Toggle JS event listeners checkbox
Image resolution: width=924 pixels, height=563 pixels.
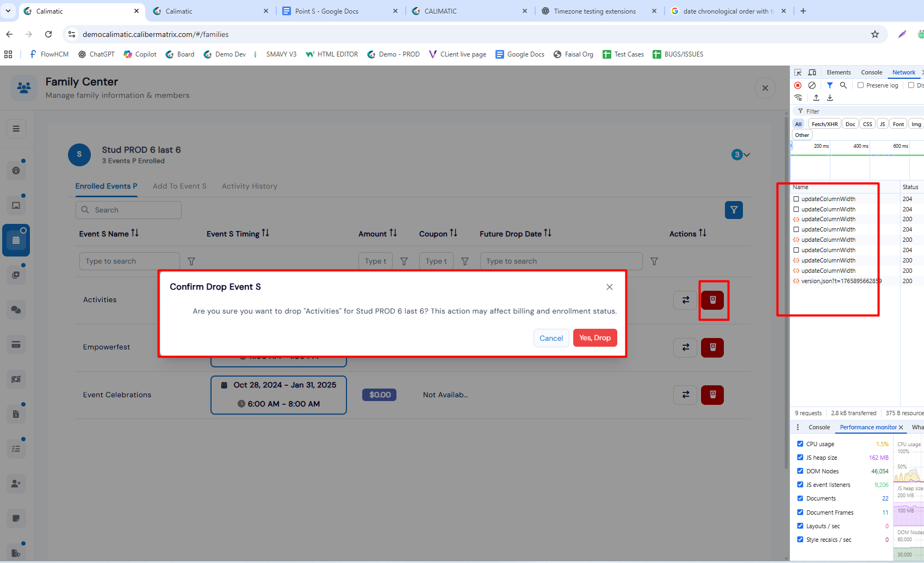click(x=800, y=485)
